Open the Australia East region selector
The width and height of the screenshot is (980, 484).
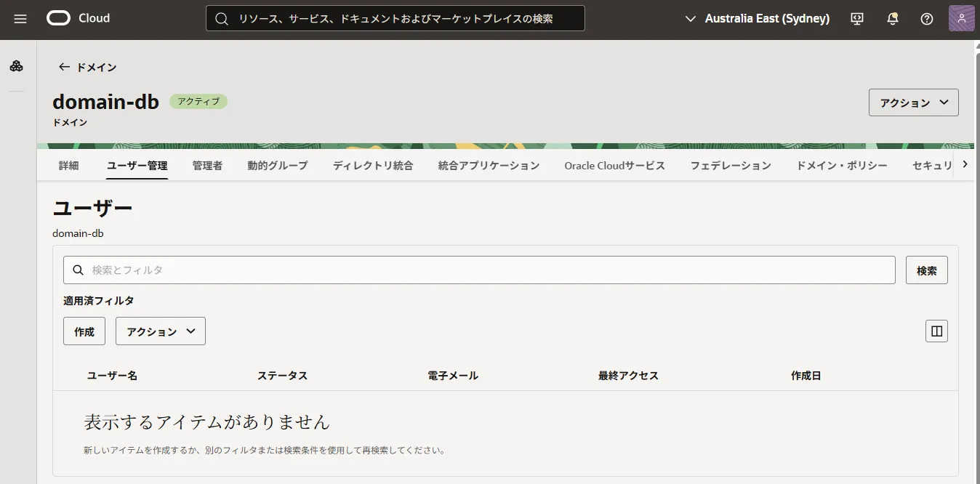(x=756, y=18)
